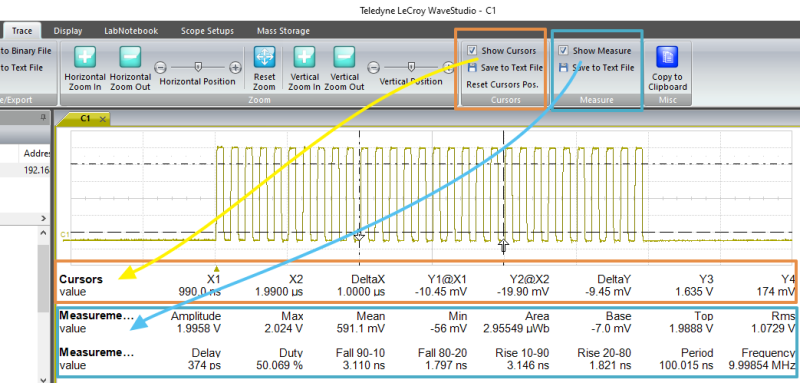Click the cursors Save to Text File disk icon
Image resolution: width=800 pixels, height=383 pixels.
(472, 67)
